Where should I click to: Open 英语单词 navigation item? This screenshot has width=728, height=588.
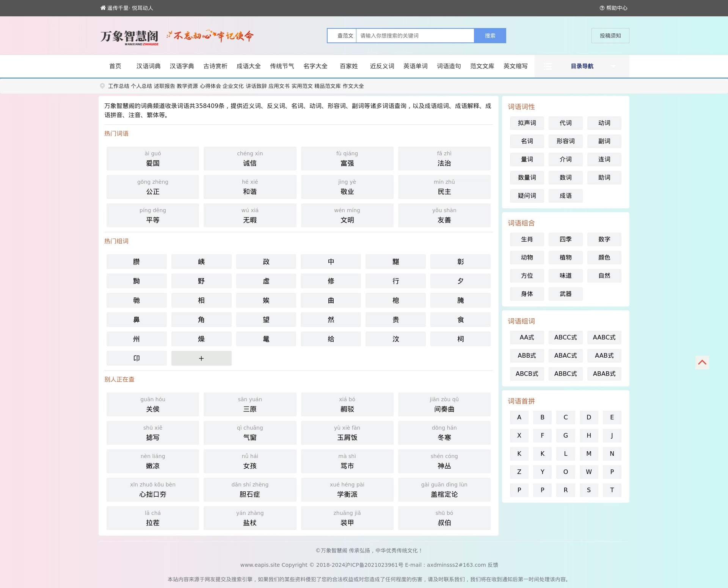coord(416,66)
